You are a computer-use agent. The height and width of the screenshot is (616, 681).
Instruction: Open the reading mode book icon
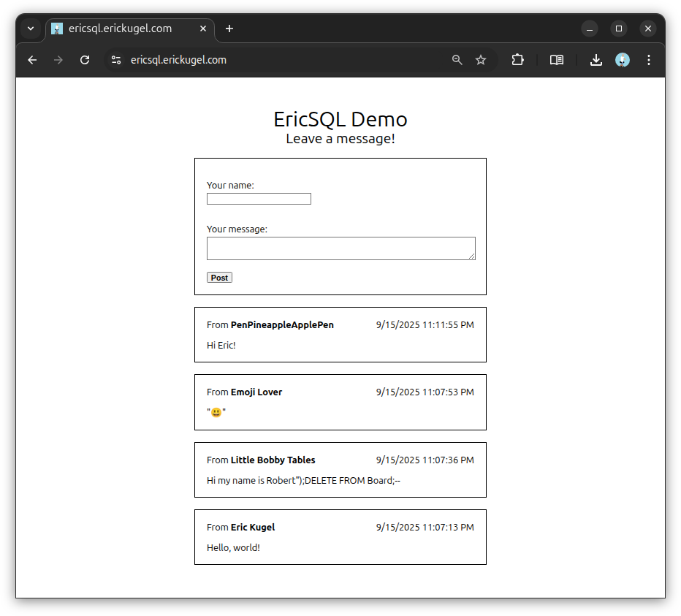[557, 60]
